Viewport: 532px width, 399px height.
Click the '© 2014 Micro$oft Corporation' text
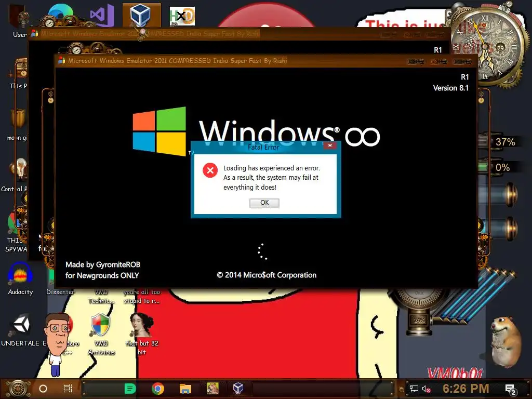(267, 275)
